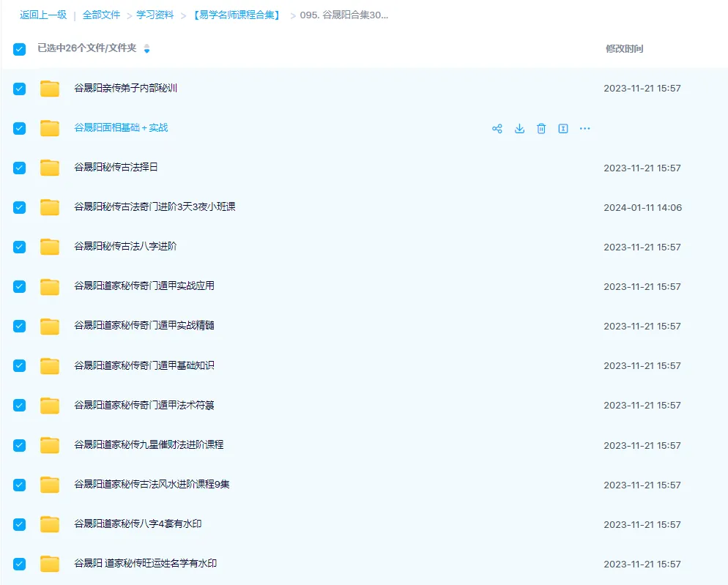Open folder 谷晟阳面相基础+实战
This screenshot has width=728, height=585.
121,127
